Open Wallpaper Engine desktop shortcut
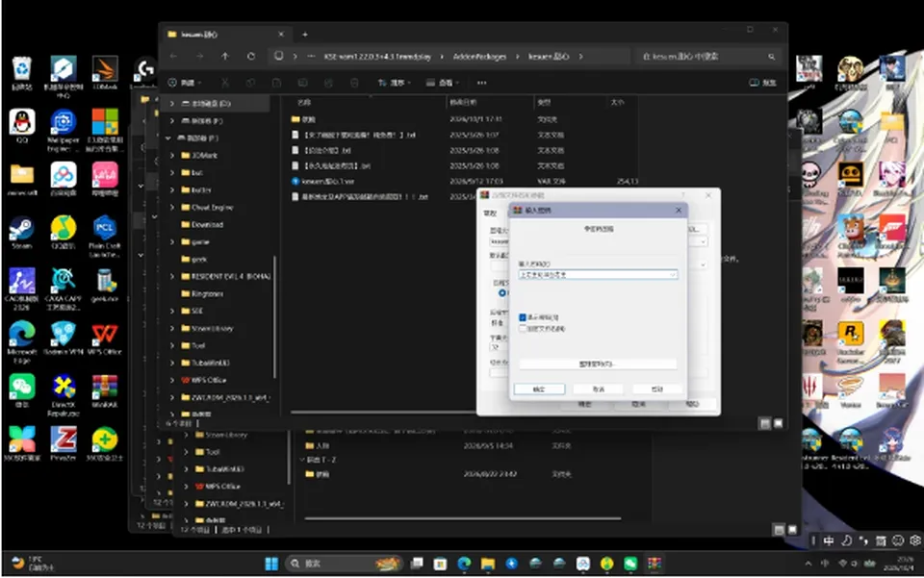Screen dimensions: 924x578 pyautogui.click(x=64, y=130)
